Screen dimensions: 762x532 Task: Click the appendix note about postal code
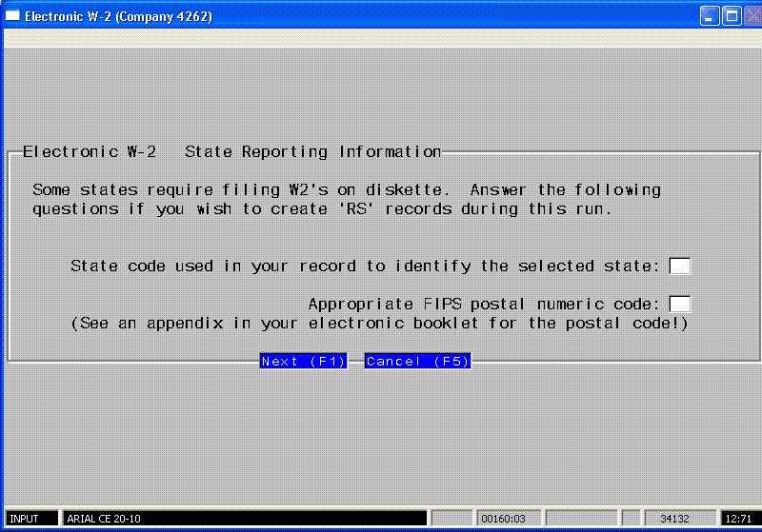click(379, 324)
